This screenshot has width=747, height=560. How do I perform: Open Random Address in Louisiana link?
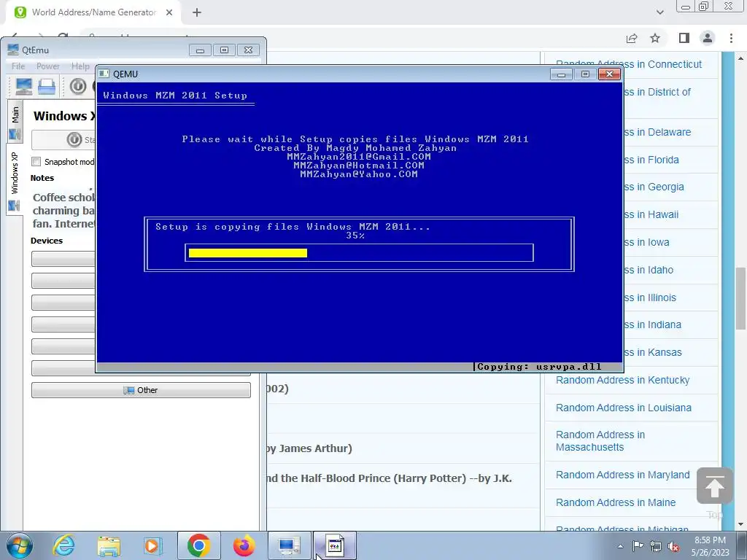[624, 408]
